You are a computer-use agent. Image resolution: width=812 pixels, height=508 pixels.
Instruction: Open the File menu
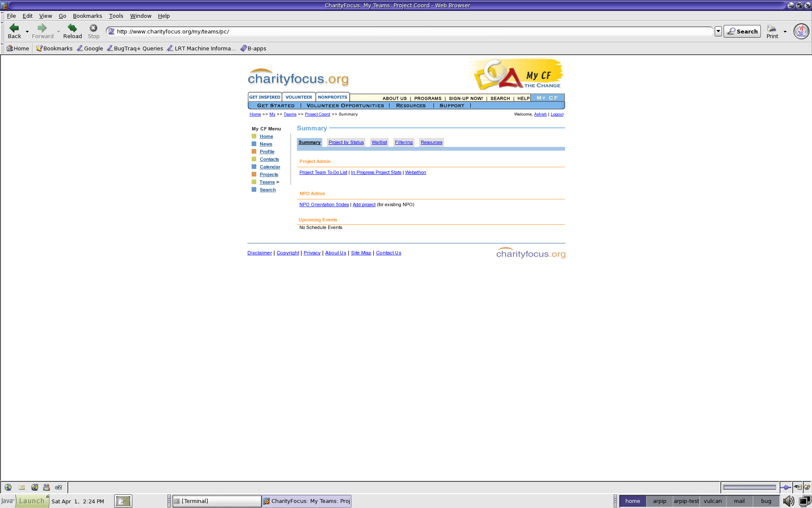click(11, 16)
